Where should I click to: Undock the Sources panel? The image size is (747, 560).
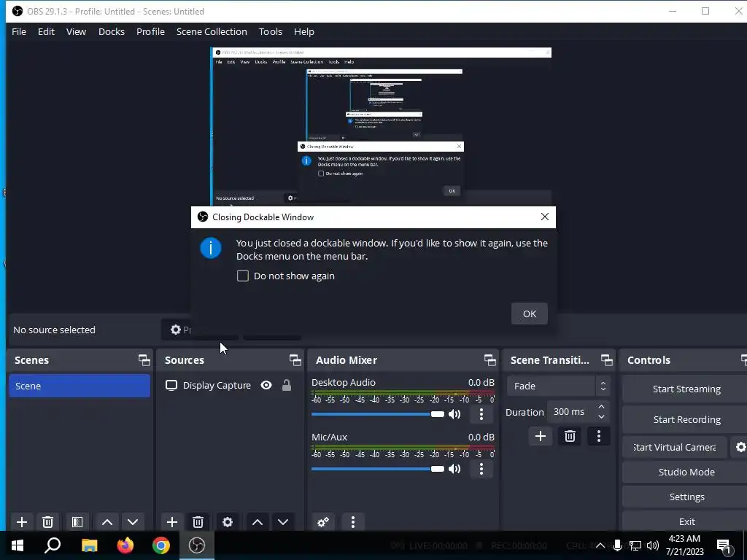click(x=295, y=360)
